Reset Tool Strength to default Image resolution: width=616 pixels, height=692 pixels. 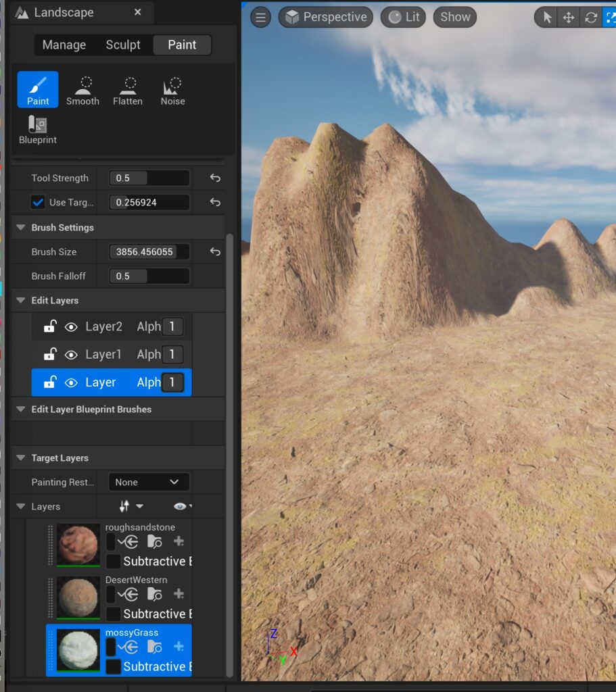coord(215,178)
